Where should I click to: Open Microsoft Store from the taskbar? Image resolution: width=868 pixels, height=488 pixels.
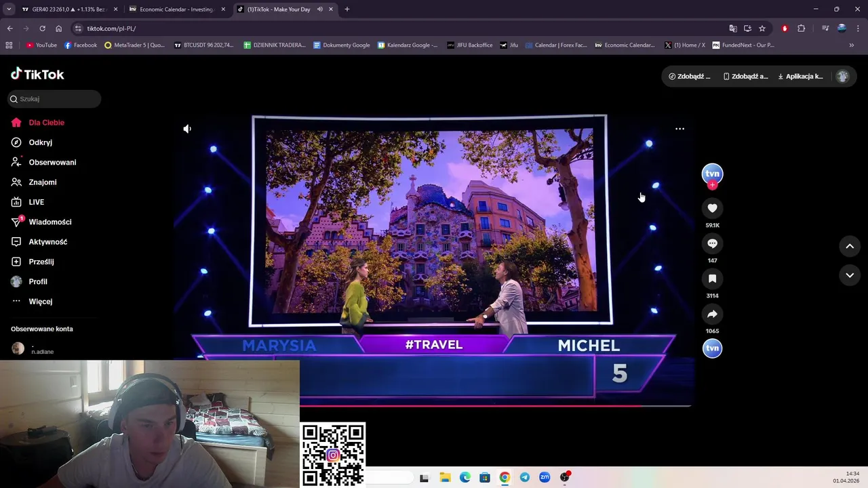pos(485,478)
